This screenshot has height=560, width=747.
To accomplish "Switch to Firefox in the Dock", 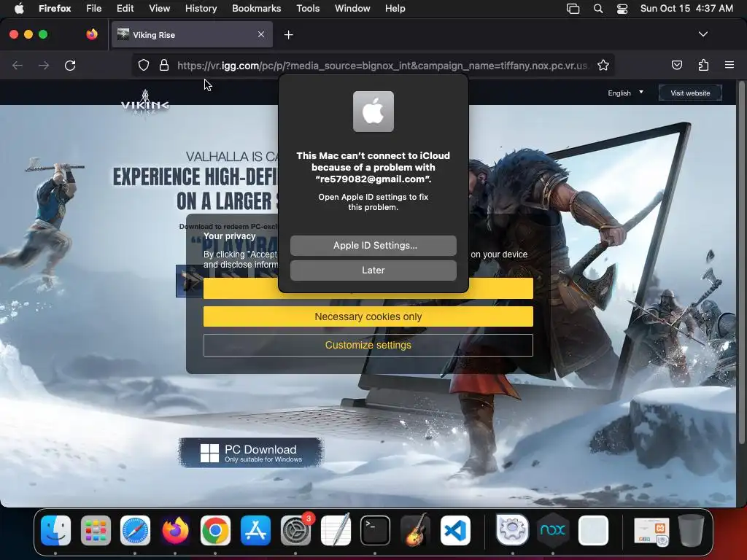I will (175, 531).
